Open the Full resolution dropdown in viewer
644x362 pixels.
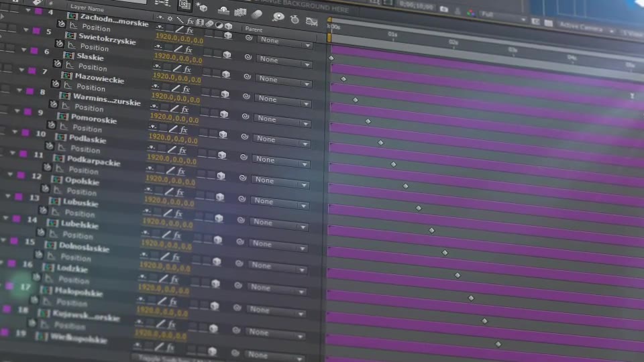click(x=502, y=16)
